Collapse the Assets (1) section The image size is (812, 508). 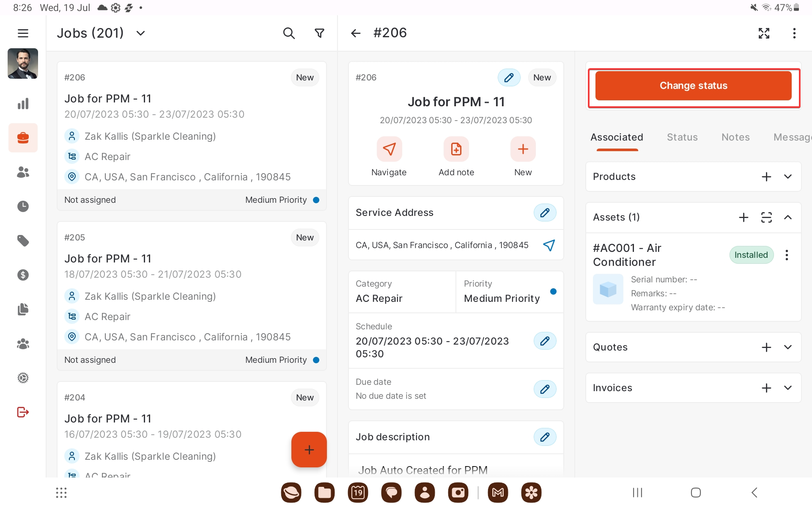[x=787, y=217]
